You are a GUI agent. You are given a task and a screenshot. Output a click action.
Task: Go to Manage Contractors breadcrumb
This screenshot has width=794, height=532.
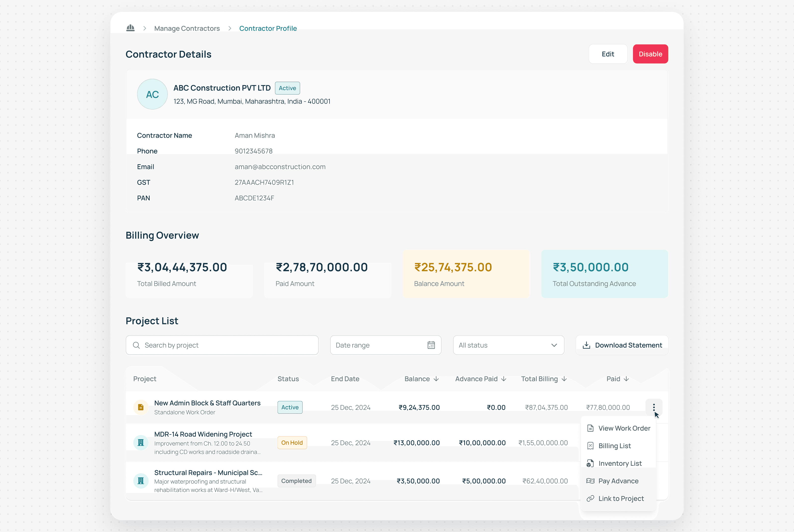click(187, 29)
